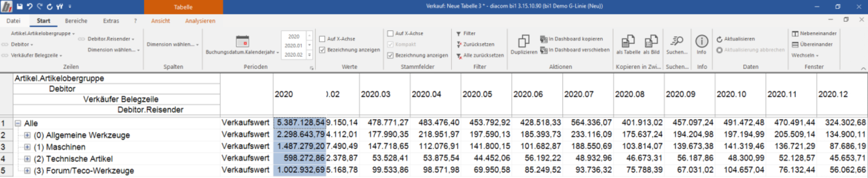Switch to the Analysieren tab
This screenshot has height=178, width=868.
[x=200, y=21]
